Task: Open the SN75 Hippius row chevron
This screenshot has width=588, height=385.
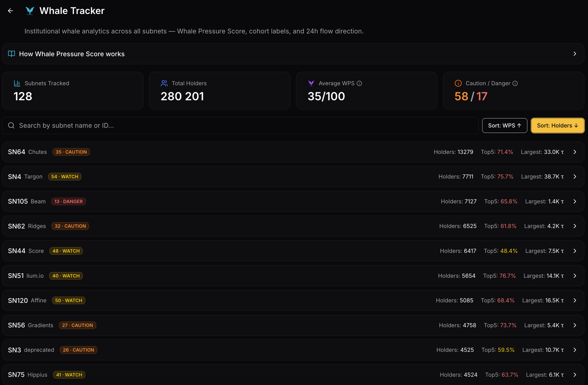Action: tap(575, 375)
